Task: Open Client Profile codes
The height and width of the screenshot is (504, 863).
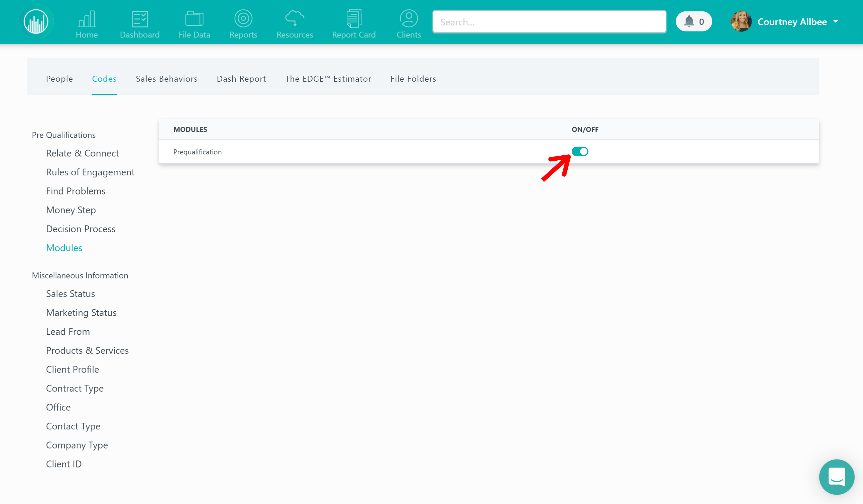Action: point(73,369)
